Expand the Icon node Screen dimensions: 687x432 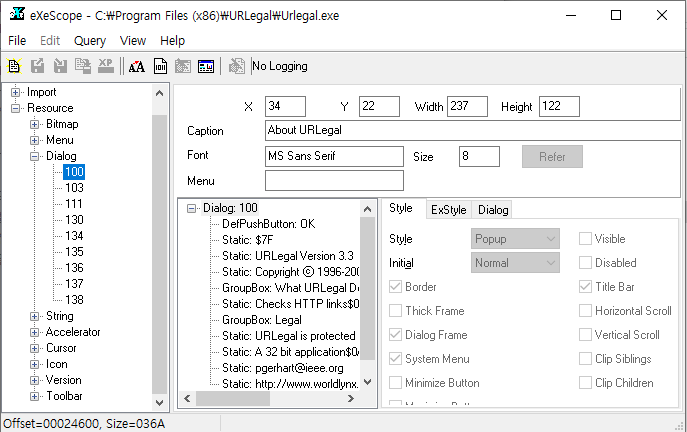click(x=35, y=365)
